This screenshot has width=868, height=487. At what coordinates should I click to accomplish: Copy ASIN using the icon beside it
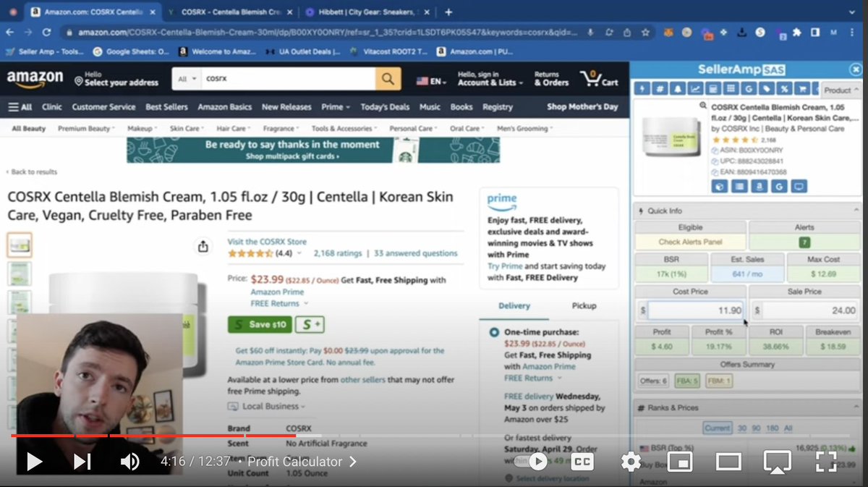pos(715,151)
